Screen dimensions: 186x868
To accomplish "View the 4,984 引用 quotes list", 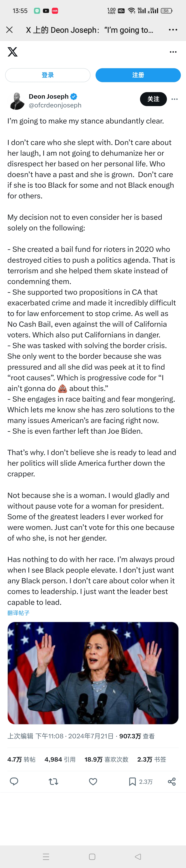I will (x=60, y=759).
